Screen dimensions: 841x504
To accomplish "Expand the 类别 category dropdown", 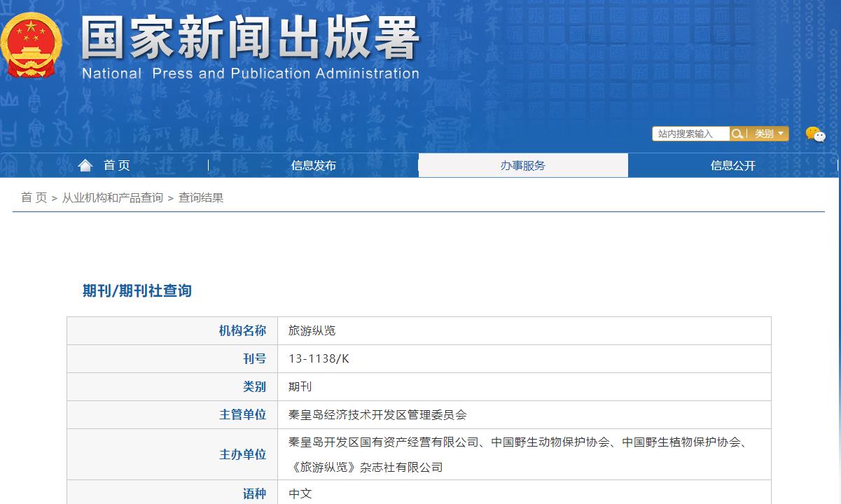I will [x=769, y=134].
